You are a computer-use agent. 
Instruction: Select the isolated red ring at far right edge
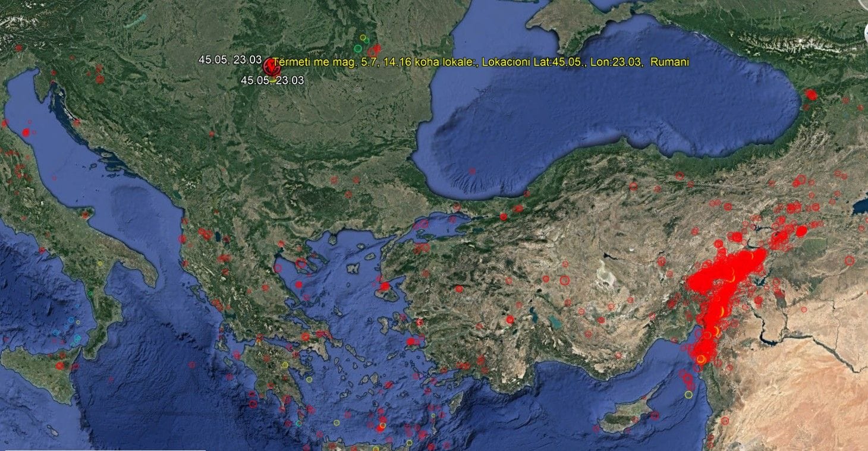pyautogui.click(x=849, y=260)
